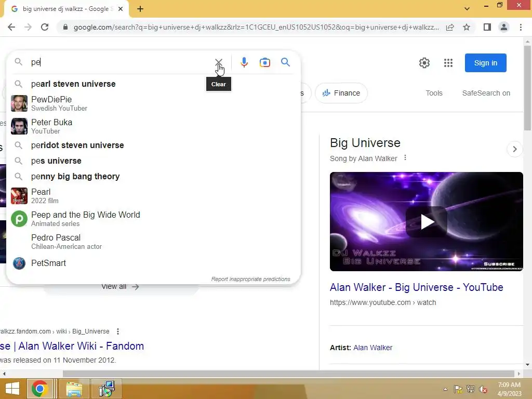
Task: Select suggestion pes universe
Action: click(x=153, y=161)
